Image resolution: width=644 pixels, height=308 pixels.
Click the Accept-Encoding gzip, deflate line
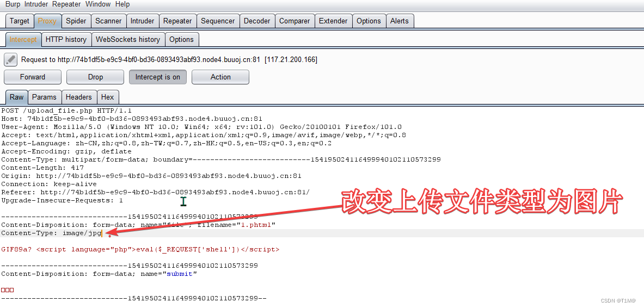[x=66, y=151]
